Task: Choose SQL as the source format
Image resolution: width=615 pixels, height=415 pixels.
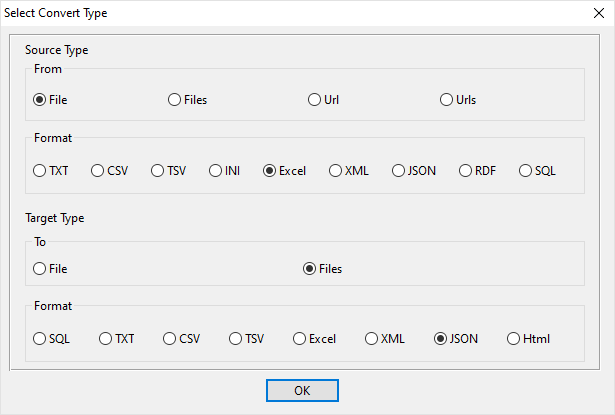Action: pos(526,171)
